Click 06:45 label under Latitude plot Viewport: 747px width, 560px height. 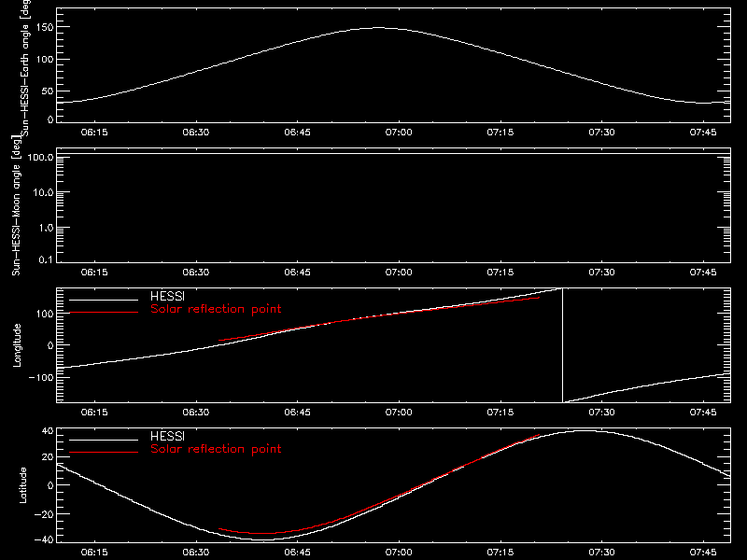pos(297,552)
